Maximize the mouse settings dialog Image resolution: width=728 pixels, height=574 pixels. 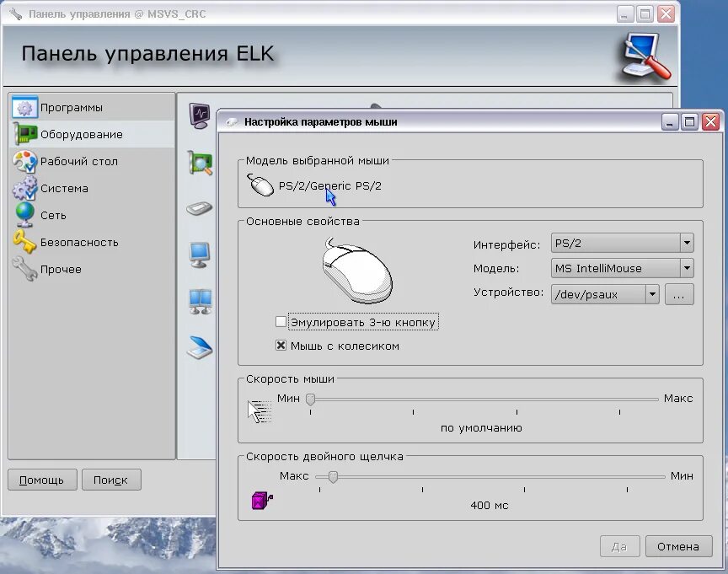[690, 122]
